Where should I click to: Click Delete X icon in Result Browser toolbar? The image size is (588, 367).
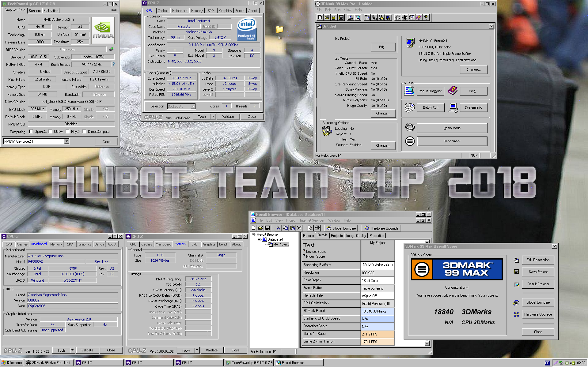point(299,228)
